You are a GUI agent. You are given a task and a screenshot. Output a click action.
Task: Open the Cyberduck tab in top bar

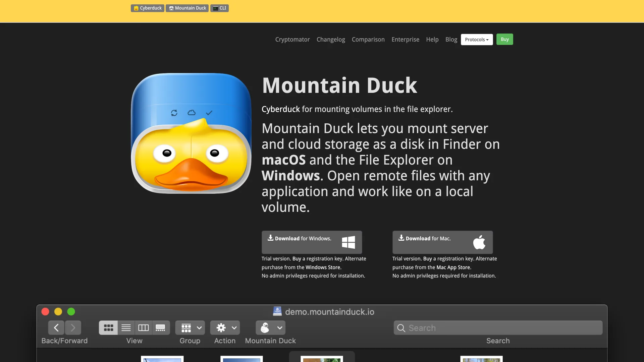(147, 8)
